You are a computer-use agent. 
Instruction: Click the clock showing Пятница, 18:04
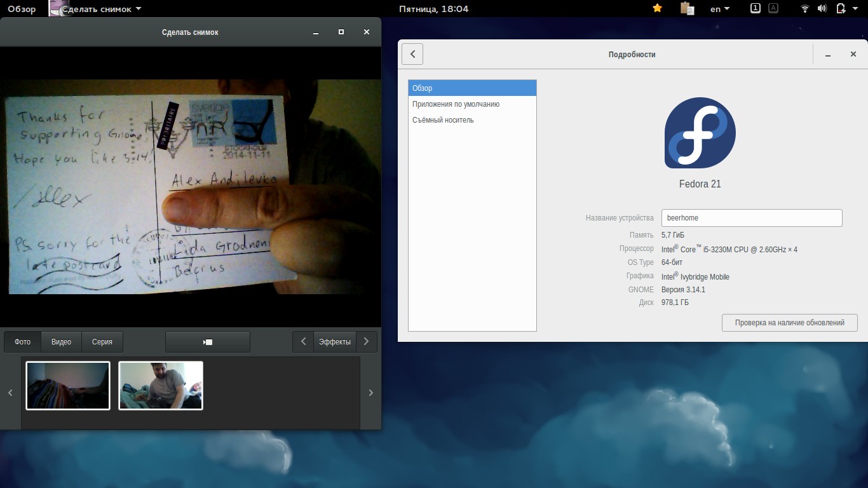434,9
